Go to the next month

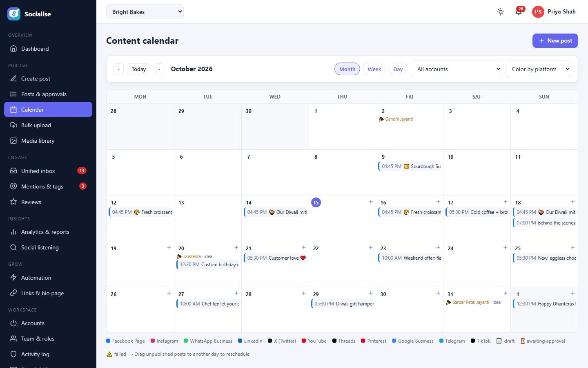[159, 69]
